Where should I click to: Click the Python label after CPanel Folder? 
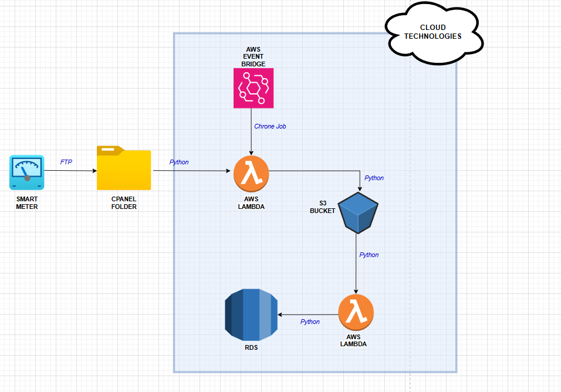click(179, 162)
